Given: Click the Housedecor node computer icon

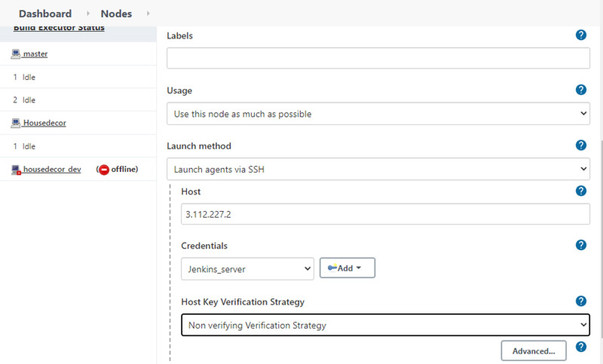Looking at the screenshot, I should pos(15,123).
